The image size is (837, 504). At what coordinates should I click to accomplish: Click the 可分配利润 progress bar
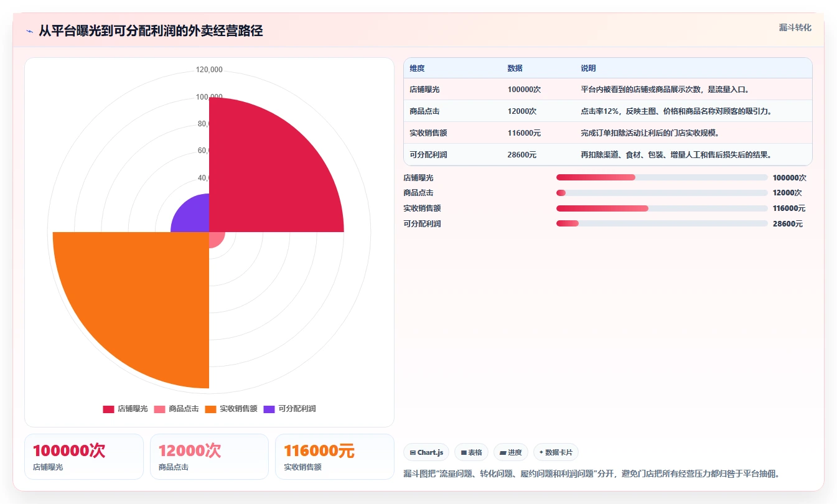[662, 223]
